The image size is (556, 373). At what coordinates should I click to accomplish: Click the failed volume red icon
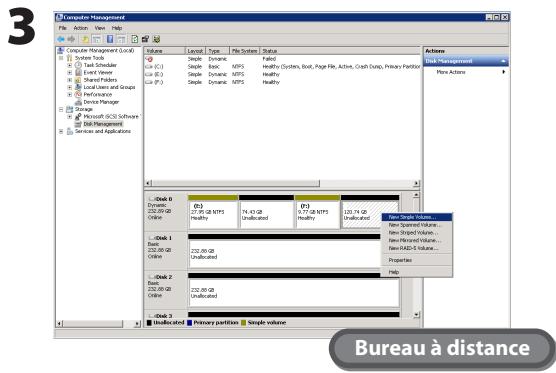coord(149,59)
